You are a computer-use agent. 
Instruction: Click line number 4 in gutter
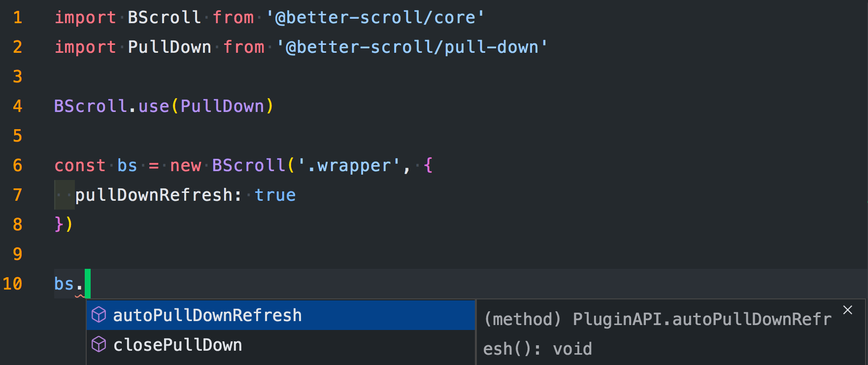(x=18, y=106)
